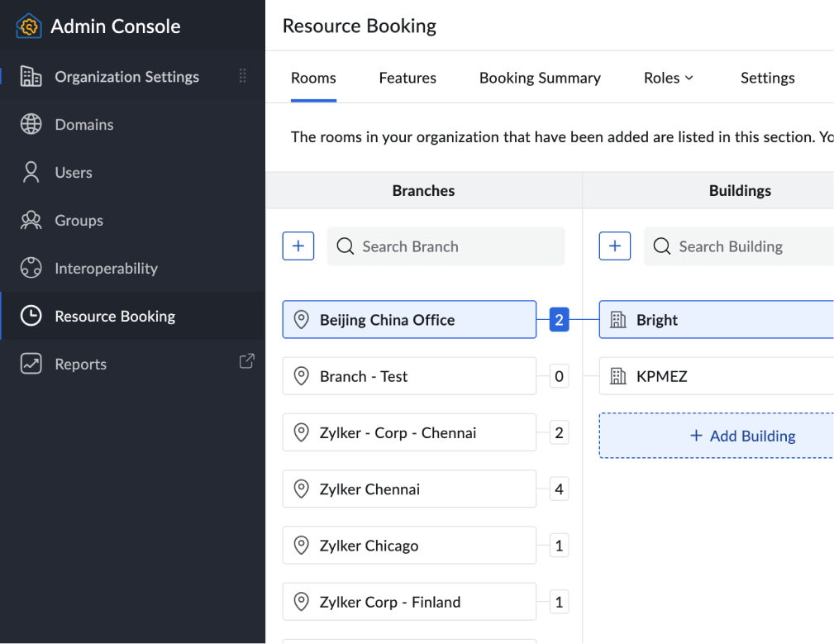Viewport: 834px width, 644px height.
Task: Click the plus icon to add a branch
Action: coord(298,246)
